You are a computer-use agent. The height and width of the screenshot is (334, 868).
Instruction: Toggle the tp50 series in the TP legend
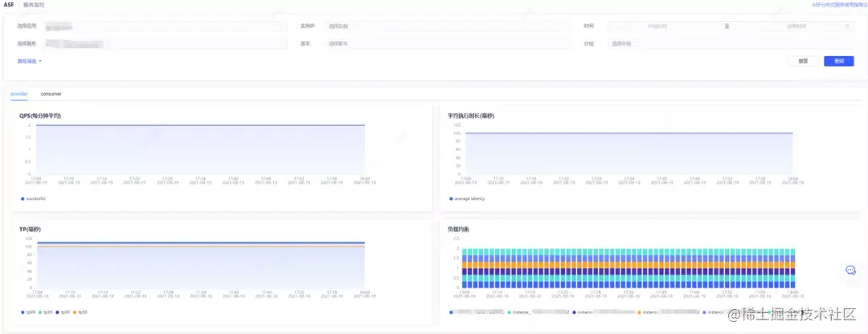point(80,312)
